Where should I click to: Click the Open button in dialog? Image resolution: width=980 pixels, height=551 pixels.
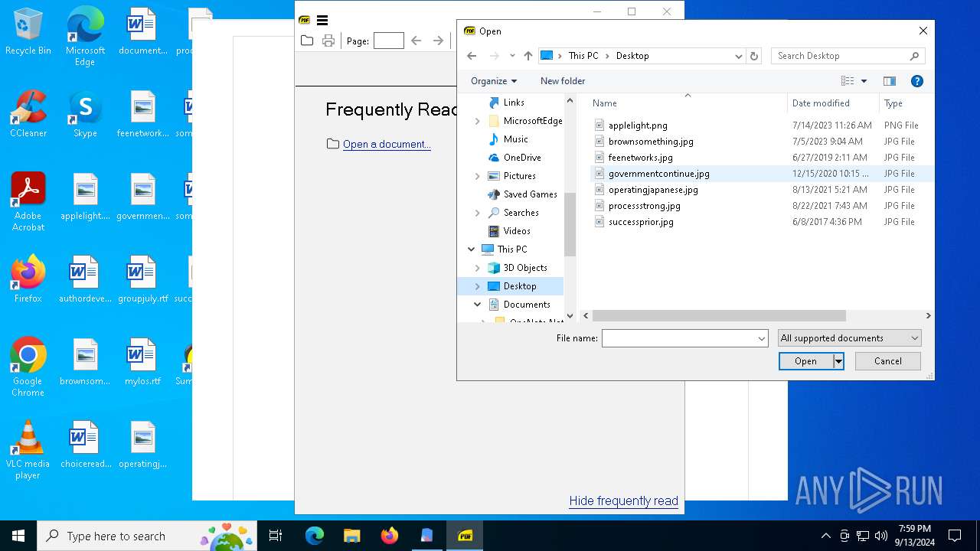(x=805, y=361)
